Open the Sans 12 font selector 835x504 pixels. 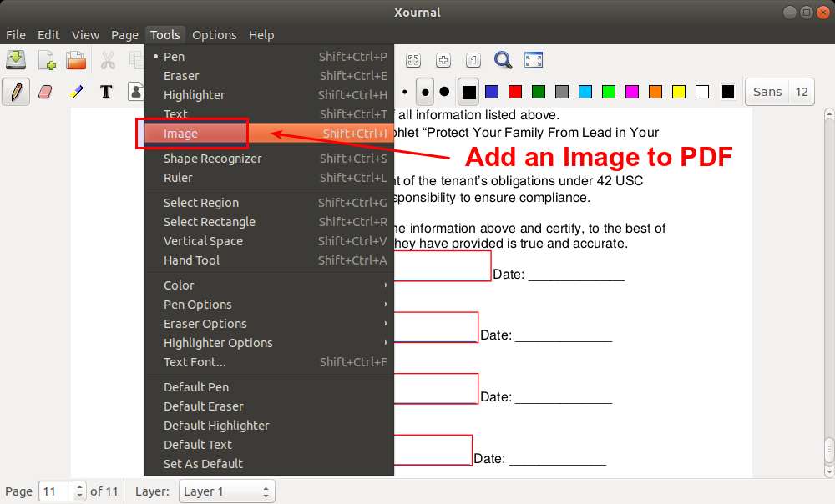(780, 92)
